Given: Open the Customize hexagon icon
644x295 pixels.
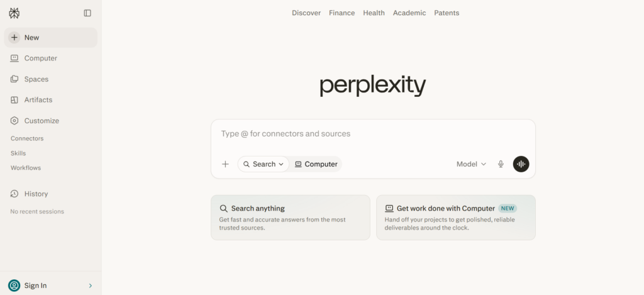Looking at the screenshot, I should [x=14, y=121].
